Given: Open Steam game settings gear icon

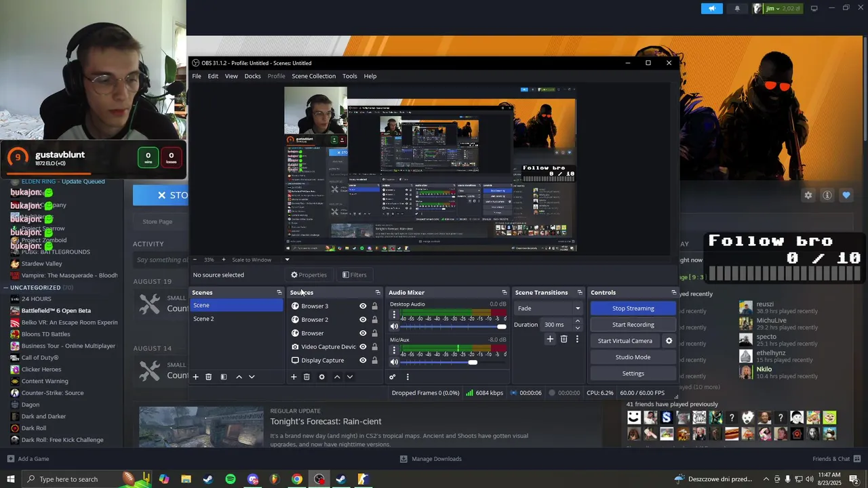Looking at the screenshot, I should coord(808,195).
